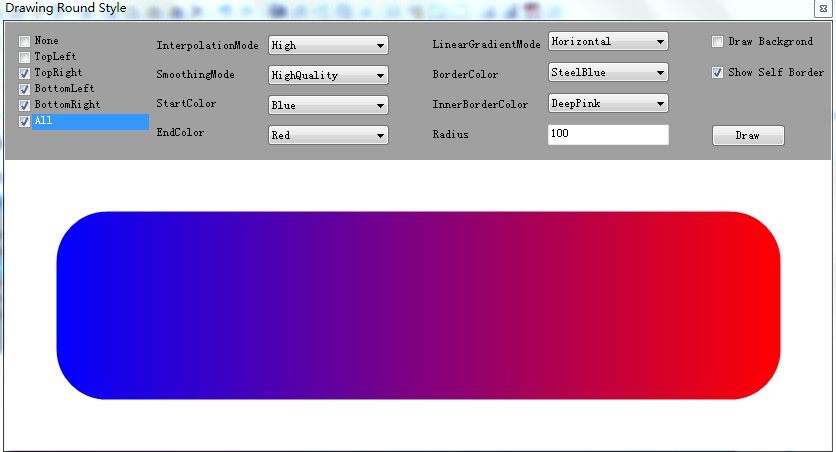The width and height of the screenshot is (836, 452).
Task: Open the InterpolationMode dropdown set to High
Action: click(x=328, y=45)
